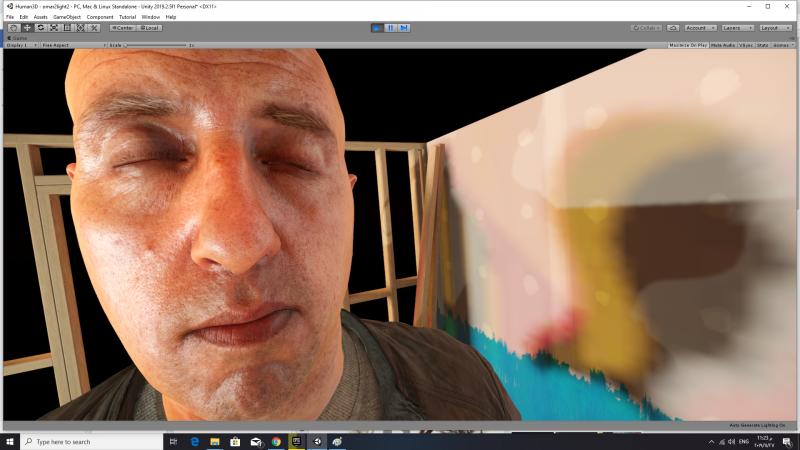Open the Collab dropdown
The height and width of the screenshot is (450, 800).
[646, 28]
